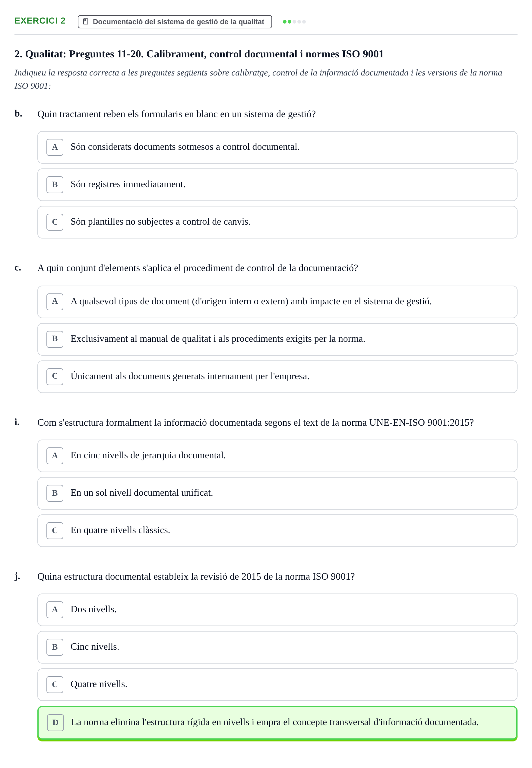This screenshot has width=532, height=768.
Task: Pick 'Són plantilles no subjectes a control de canvis'
Action: pos(277,222)
